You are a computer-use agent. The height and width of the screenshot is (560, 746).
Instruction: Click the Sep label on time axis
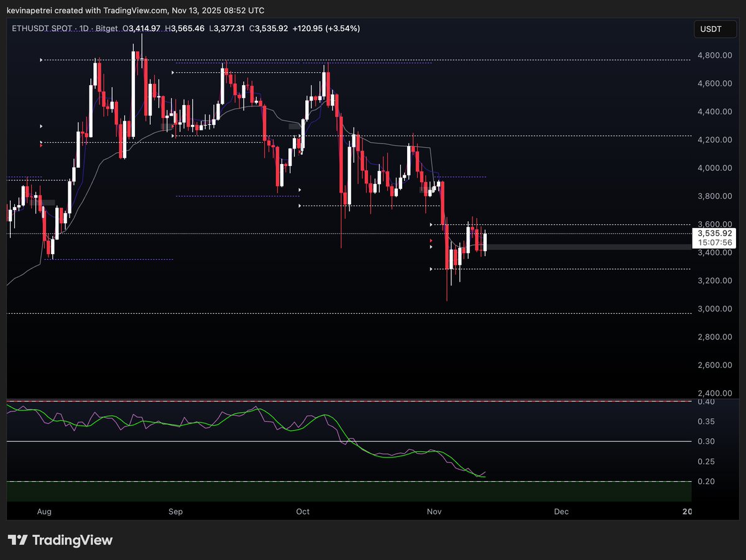pyautogui.click(x=175, y=512)
